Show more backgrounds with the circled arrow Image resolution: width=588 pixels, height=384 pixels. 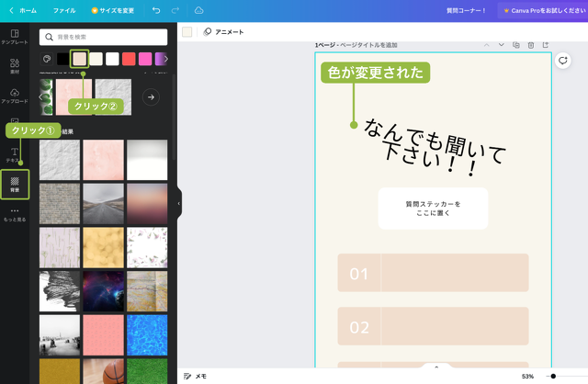pos(151,96)
